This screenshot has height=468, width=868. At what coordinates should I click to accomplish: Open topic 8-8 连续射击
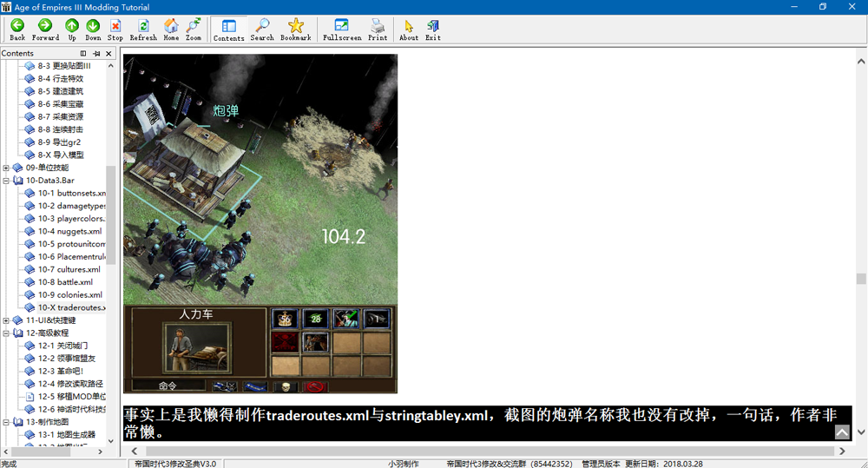(x=61, y=129)
